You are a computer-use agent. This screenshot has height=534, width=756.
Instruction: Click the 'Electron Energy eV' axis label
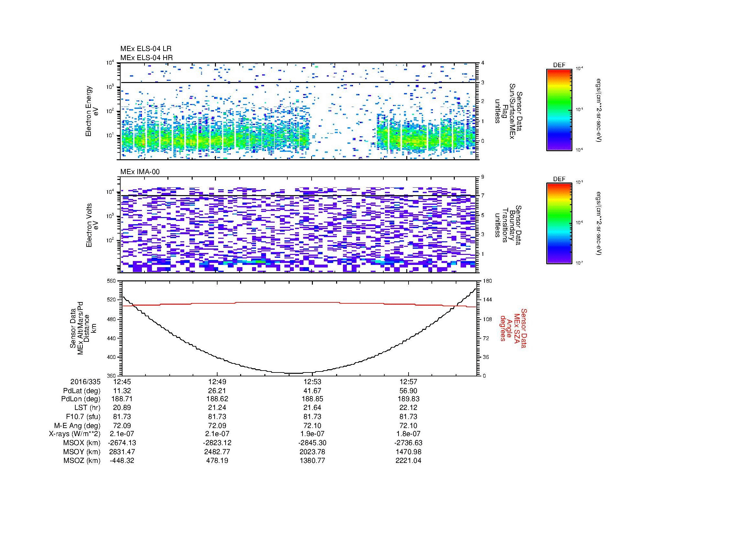click(92, 111)
